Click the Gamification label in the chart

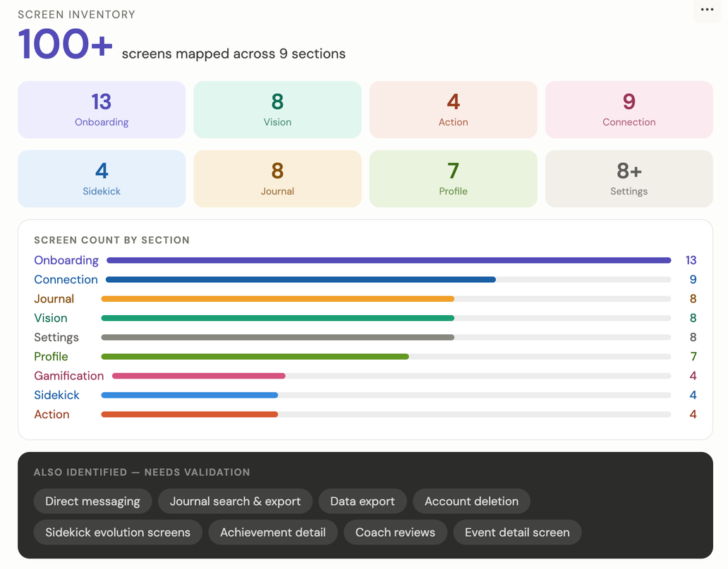point(68,376)
